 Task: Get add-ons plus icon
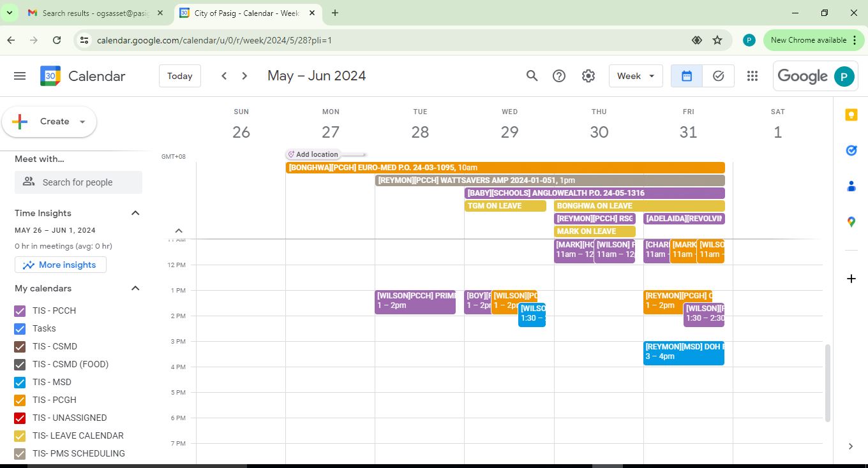point(851,279)
